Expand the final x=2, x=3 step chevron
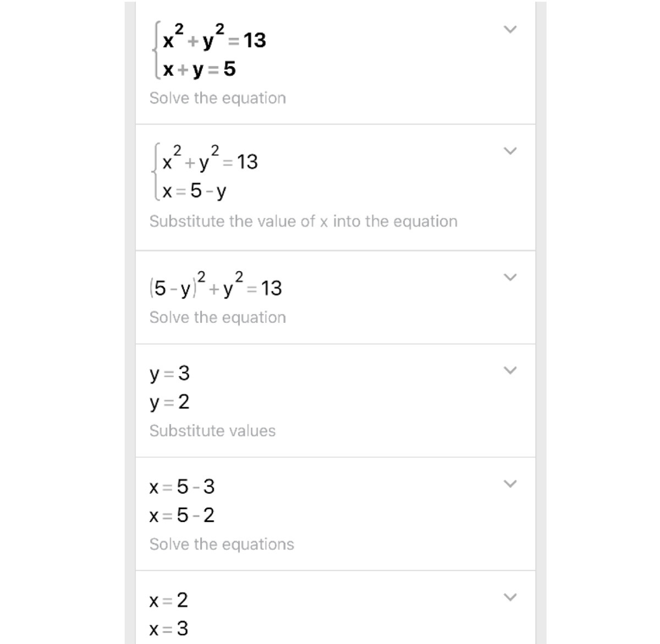 coord(510,597)
